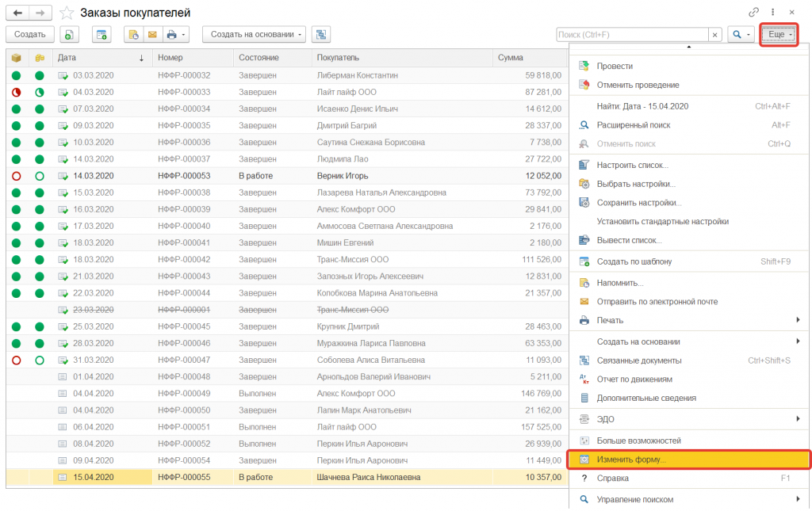Go back using the left arrow button

coord(17,13)
